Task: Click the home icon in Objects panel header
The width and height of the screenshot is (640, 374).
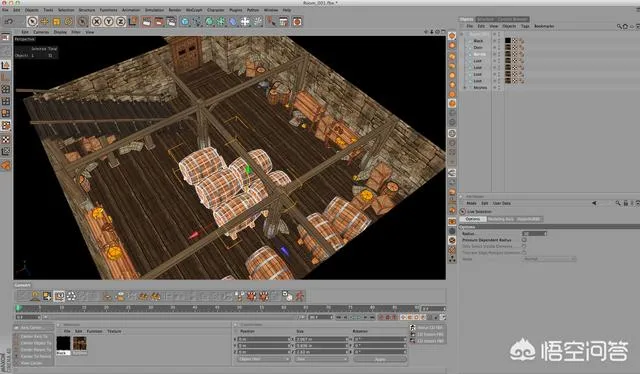Action: 625,26
